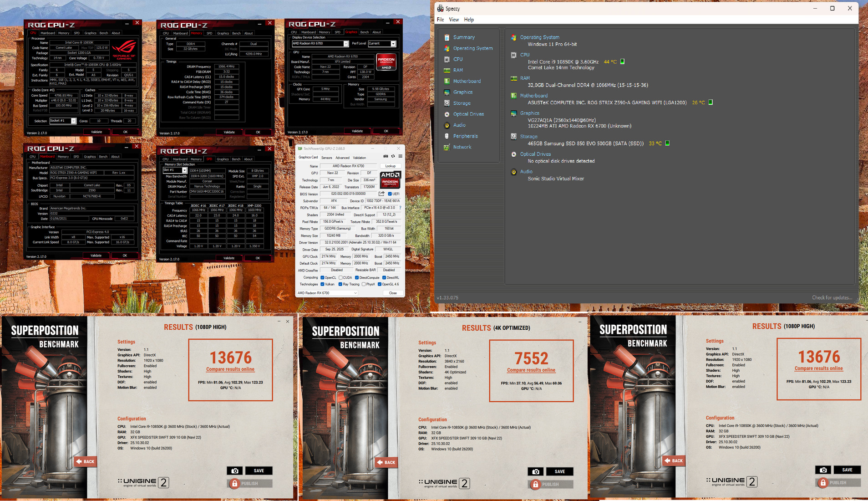Click the Part Number field in CPU-Z SPD

pyautogui.click(x=207, y=192)
